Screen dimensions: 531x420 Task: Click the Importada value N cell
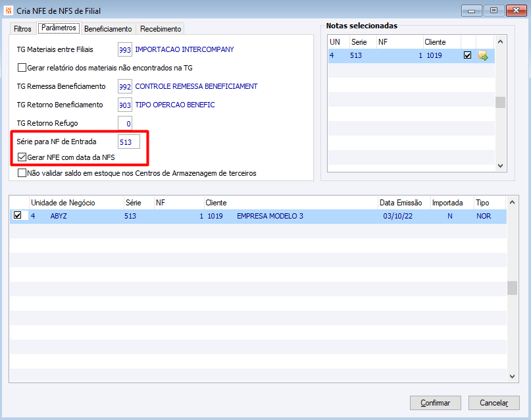pyautogui.click(x=449, y=216)
